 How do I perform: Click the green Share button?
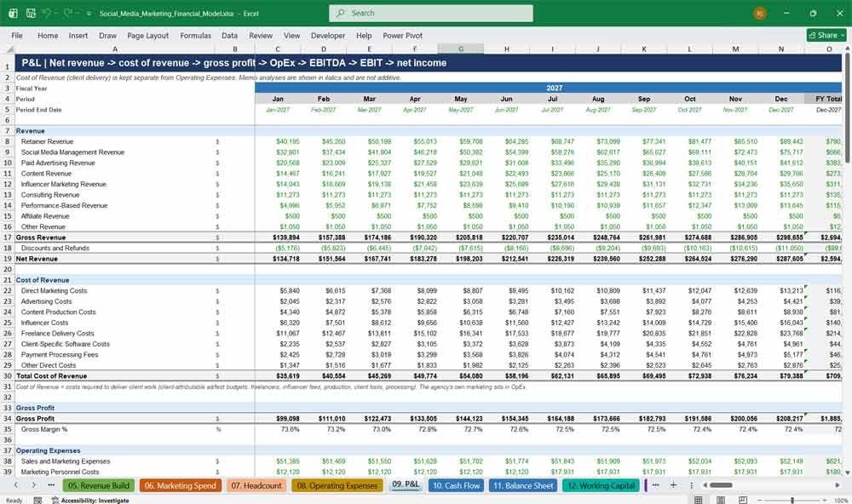coord(826,35)
